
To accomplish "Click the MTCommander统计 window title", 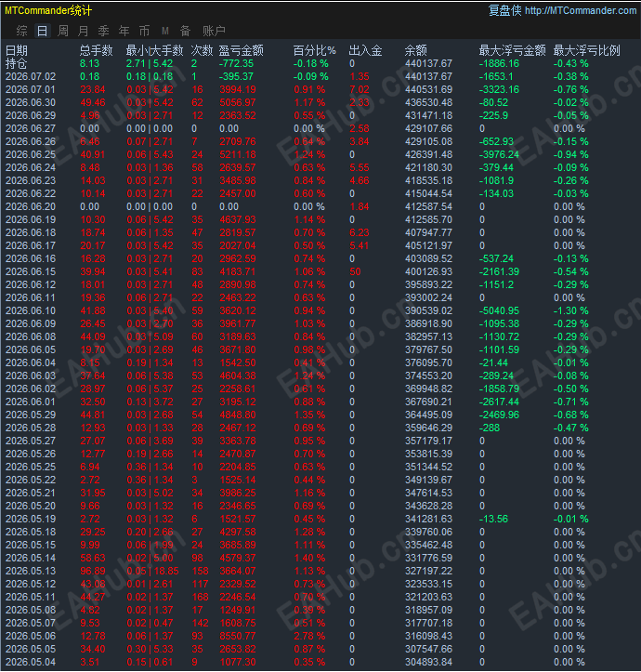I will (x=48, y=10).
